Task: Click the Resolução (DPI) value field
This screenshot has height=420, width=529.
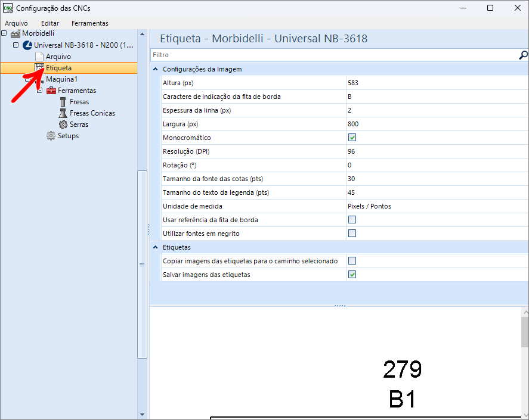Action: coord(437,151)
